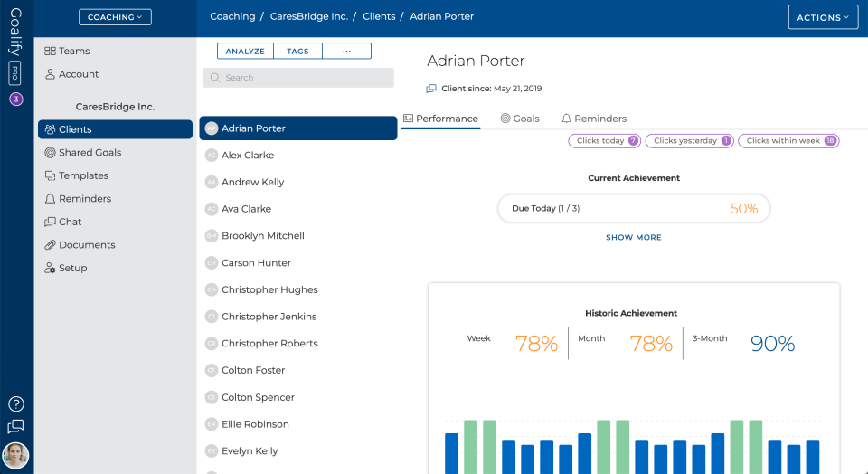Select Colton Spencer in client list

298,398
